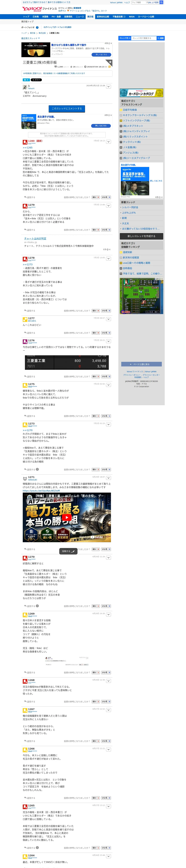
Task: Go to the 日本株 tab
Action: coord(35,16)
